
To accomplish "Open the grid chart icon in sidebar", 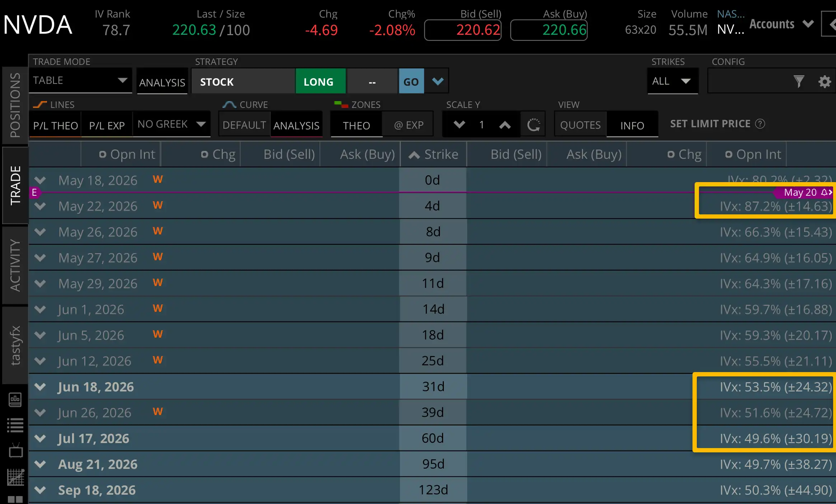I will click(x=15, y=477).
